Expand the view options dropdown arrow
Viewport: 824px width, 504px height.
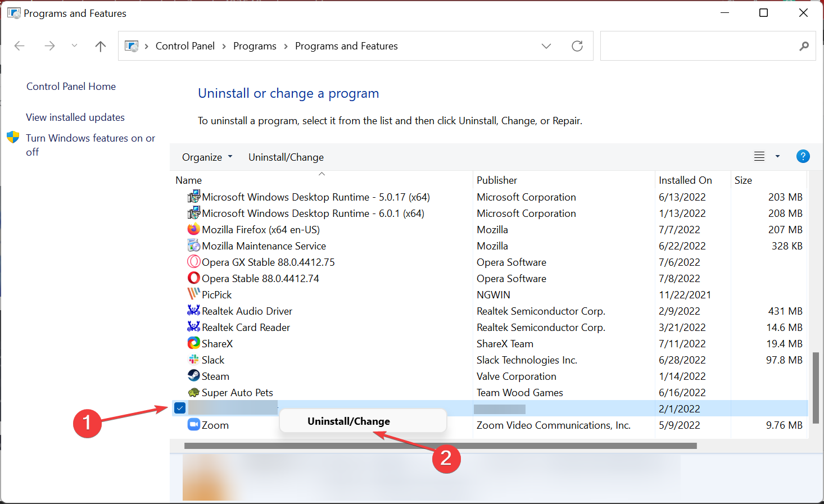tap(778, 157)
